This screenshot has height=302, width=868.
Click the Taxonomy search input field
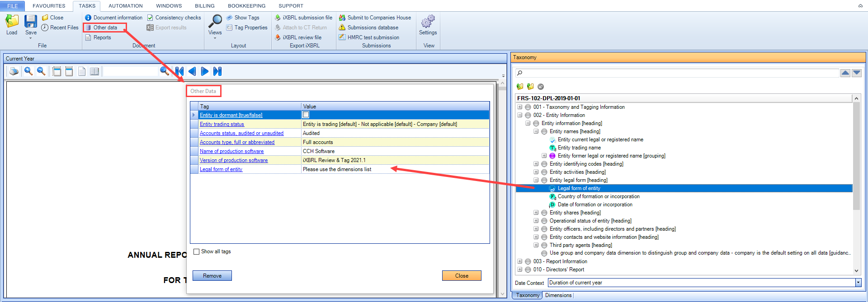pyautogui.click(x=677, y=73)
